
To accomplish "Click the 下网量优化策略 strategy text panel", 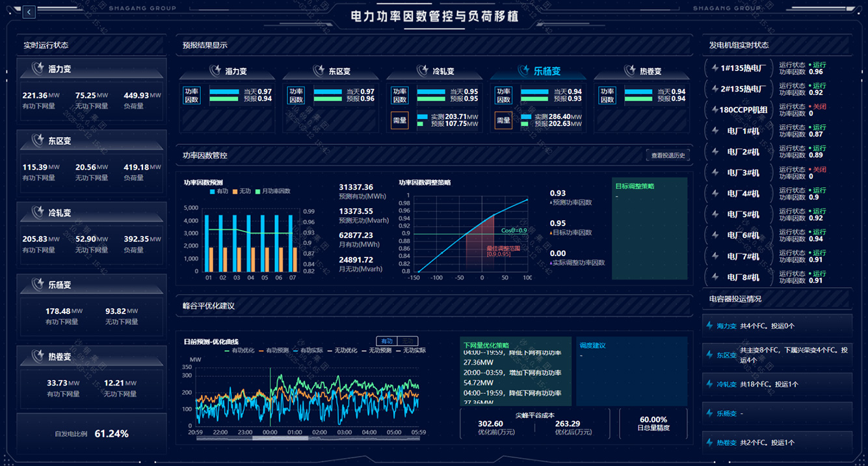I will 516,372.
